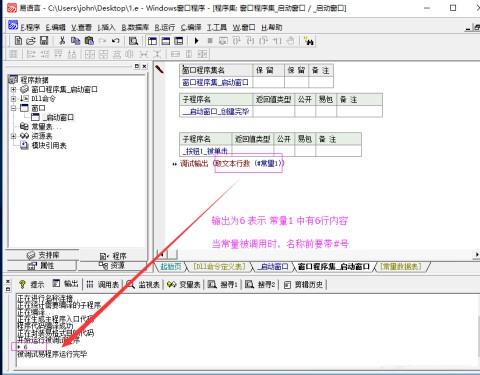Select the _启动窗口 tree item
The width and height of the screenshot is (480, 375).
pos(52,117)
